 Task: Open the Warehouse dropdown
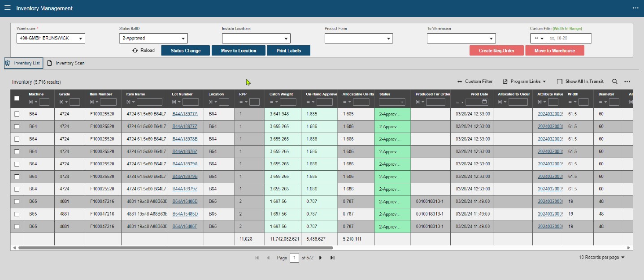pyautogui.click(x=80, y=39)
